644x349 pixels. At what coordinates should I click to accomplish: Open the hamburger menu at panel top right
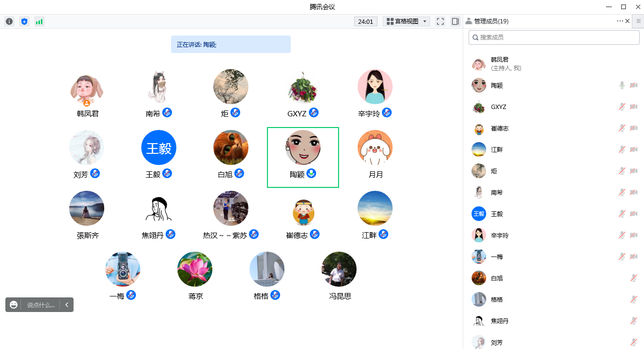pyautogui.click(x=638, y=21)
